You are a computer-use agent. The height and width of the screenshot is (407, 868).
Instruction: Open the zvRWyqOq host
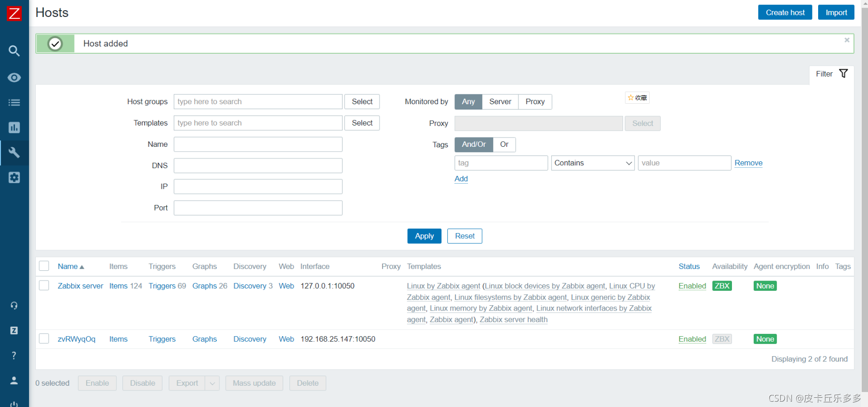(76, 339)
